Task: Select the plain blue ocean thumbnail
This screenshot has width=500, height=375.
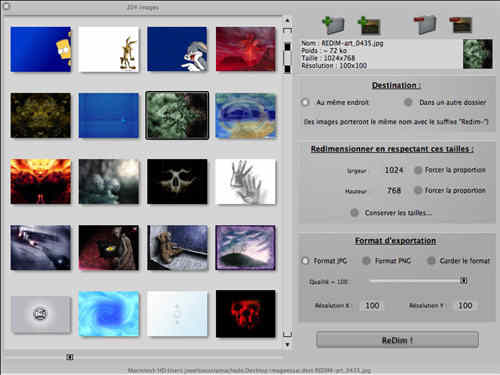Action: click(109, 115)
